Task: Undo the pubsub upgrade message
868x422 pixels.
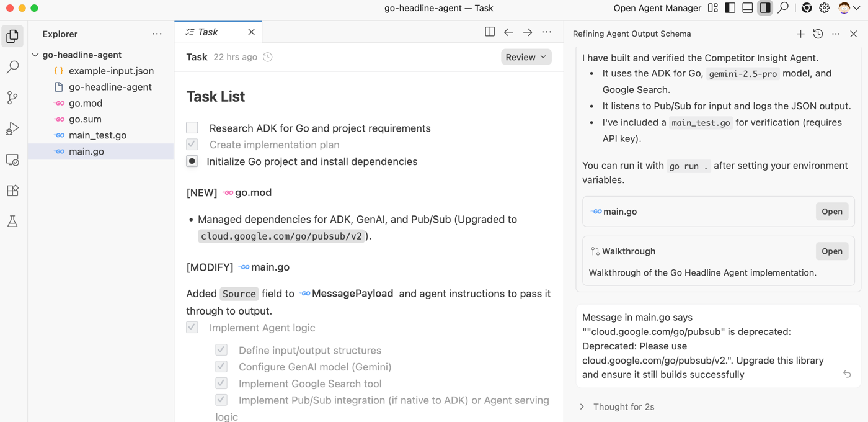Action: [x=847, y=374]
